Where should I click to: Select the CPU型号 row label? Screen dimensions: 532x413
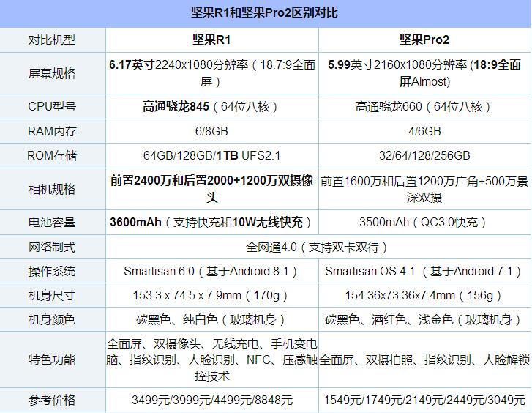(52, 107)
